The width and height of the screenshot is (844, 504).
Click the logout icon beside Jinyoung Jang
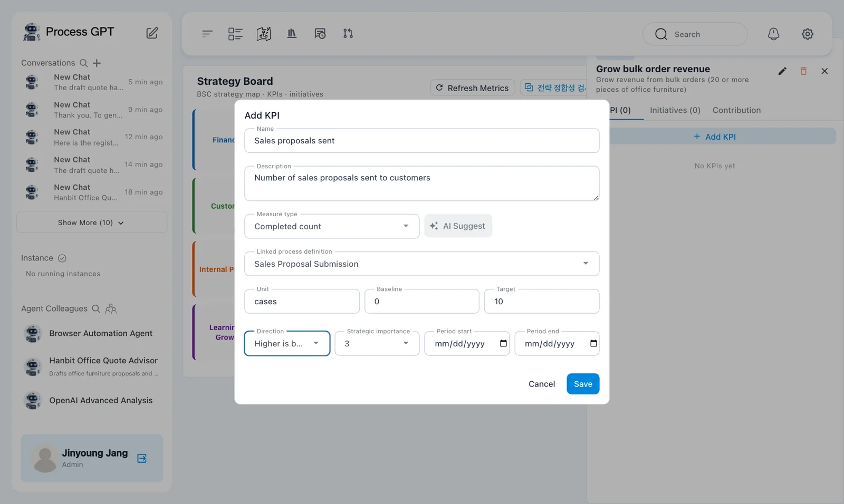pyautogui.click(x=142, y=458)
